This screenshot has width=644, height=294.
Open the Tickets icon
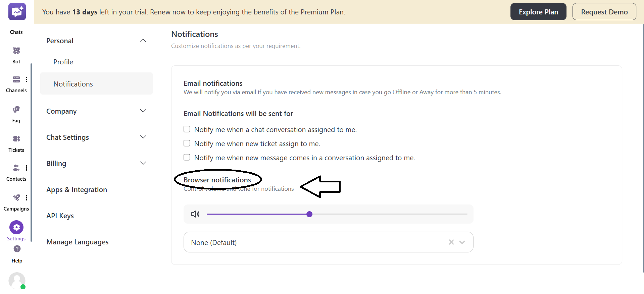16,139
